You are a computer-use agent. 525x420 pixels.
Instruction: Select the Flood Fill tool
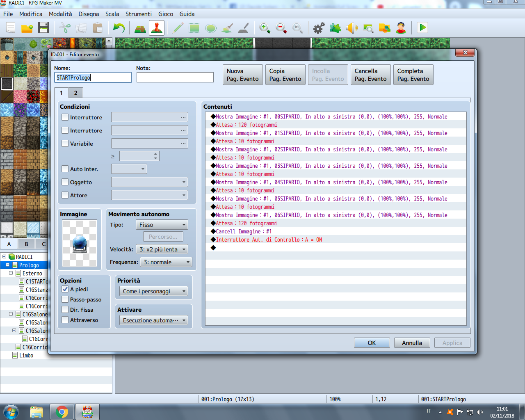[227, 28]
